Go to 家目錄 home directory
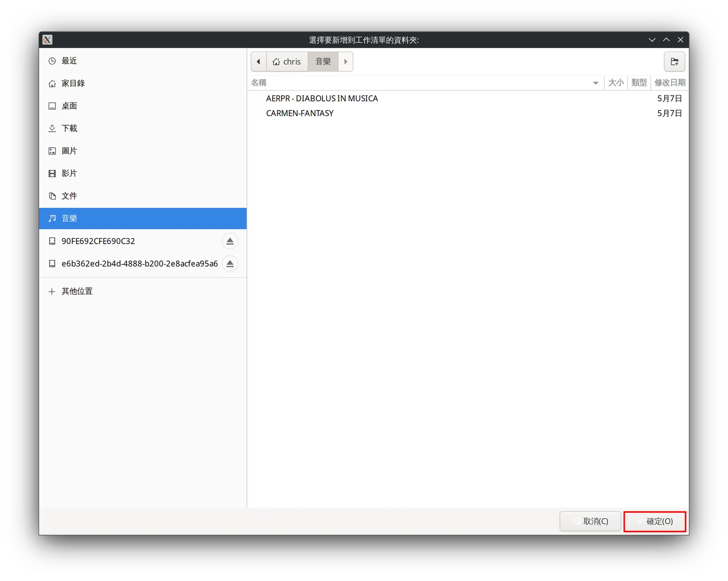This screenshot has width=728, height=581. [143, 83]
